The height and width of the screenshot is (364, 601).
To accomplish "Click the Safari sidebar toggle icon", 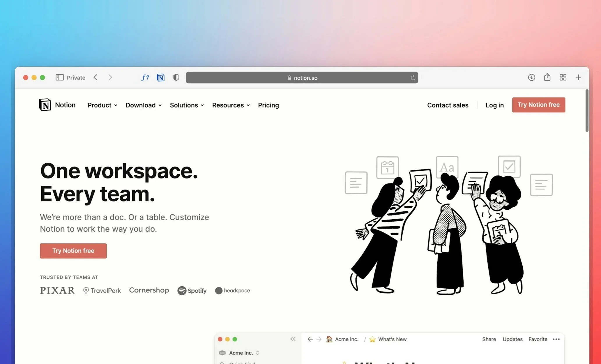I will (x=60, y=77).
